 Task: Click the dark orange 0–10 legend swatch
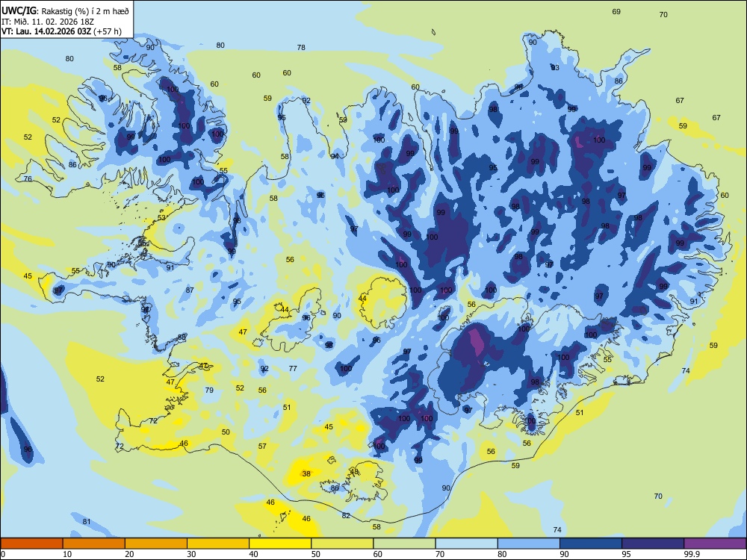pyautogui.click(x=31, y=544)
